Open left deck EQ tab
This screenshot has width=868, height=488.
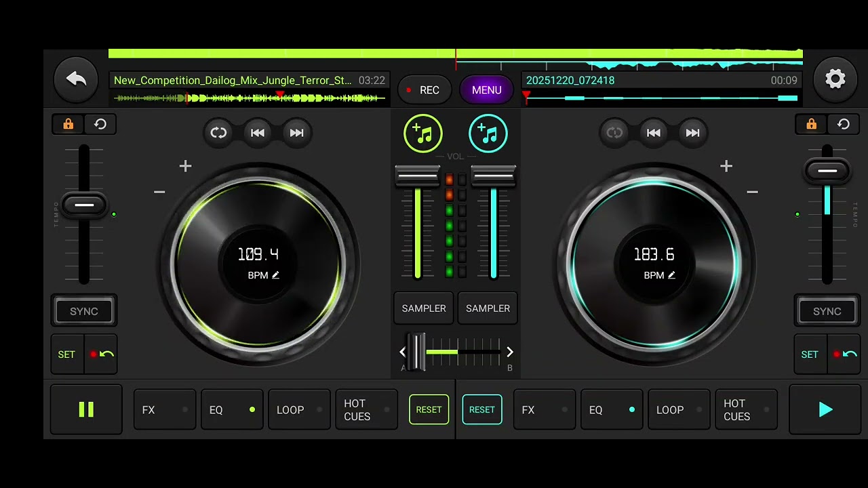[x=232, y=410]
